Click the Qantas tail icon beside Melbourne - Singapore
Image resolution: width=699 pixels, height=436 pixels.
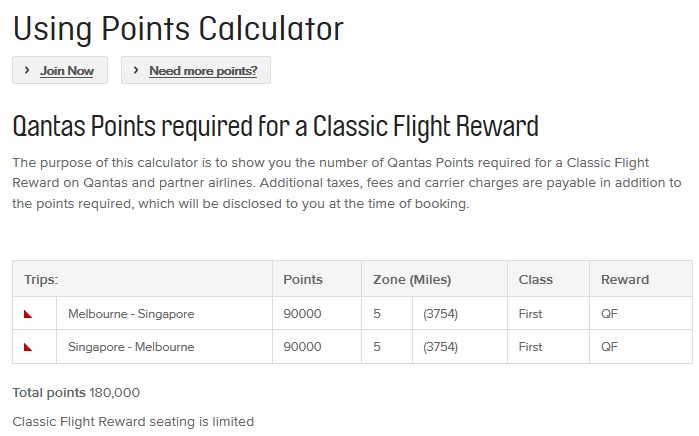coord(28,314)
